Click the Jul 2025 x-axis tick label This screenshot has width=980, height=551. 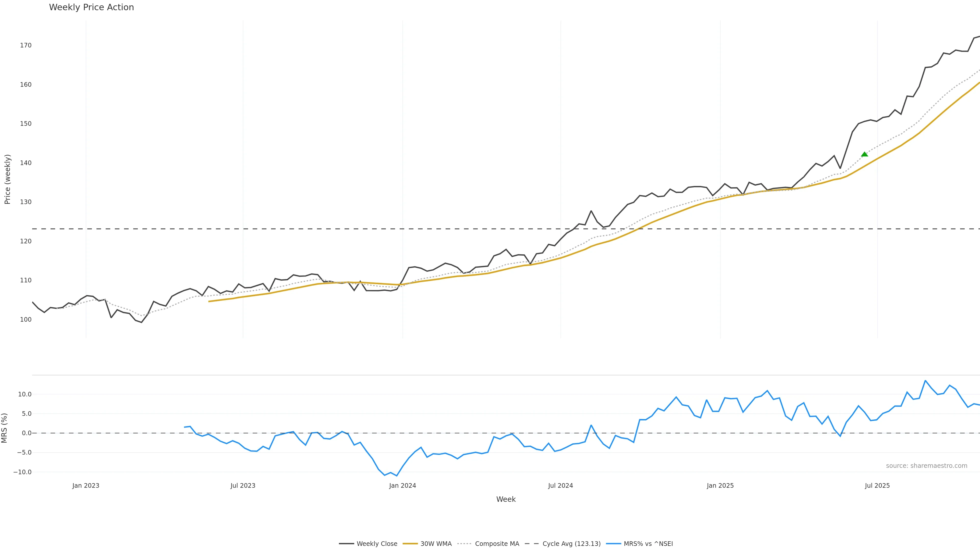877,486
